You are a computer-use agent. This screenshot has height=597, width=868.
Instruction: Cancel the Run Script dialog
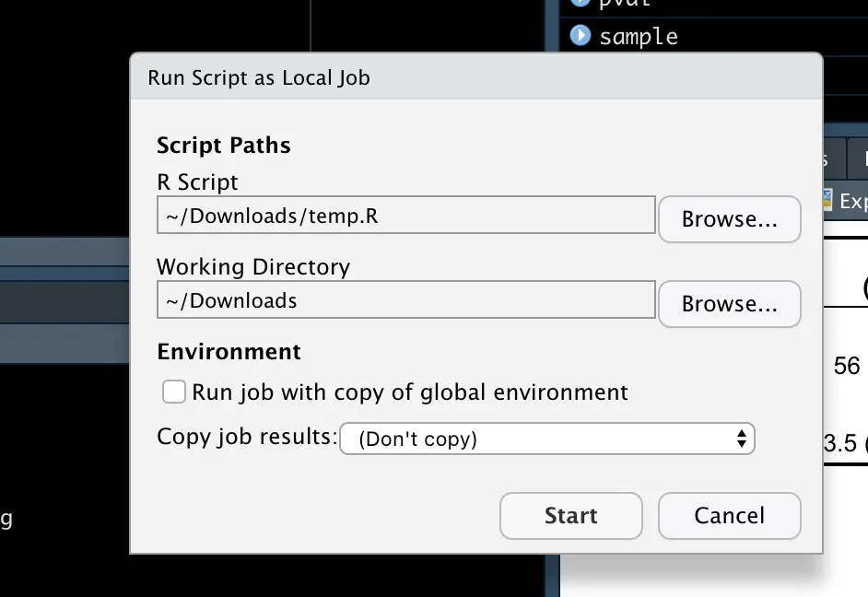click(729, 516)
